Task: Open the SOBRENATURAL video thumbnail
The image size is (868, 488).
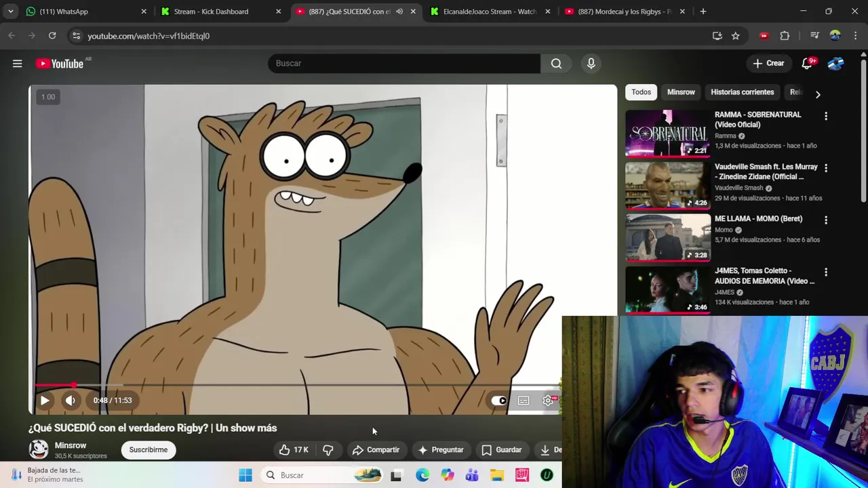Action: [x=668, y=133]
